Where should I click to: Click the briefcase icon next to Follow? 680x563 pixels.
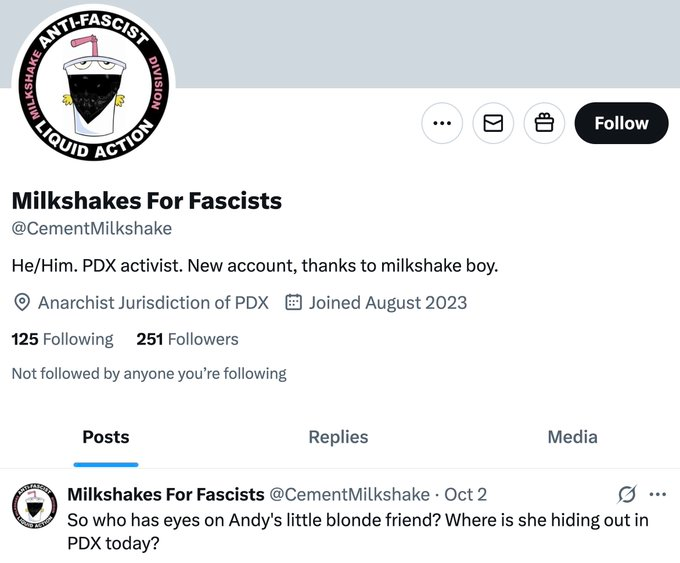(x=544, y=123)
